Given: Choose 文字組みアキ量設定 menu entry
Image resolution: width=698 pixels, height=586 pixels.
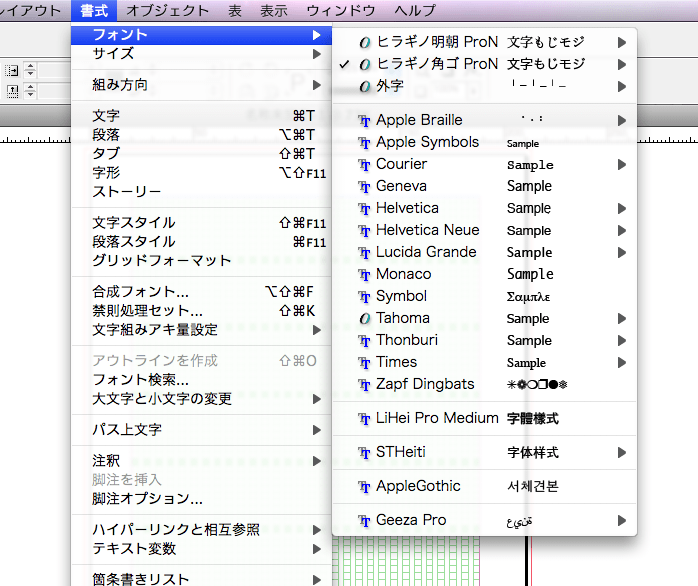Looking at the screenshot, I should pos(201,330).
